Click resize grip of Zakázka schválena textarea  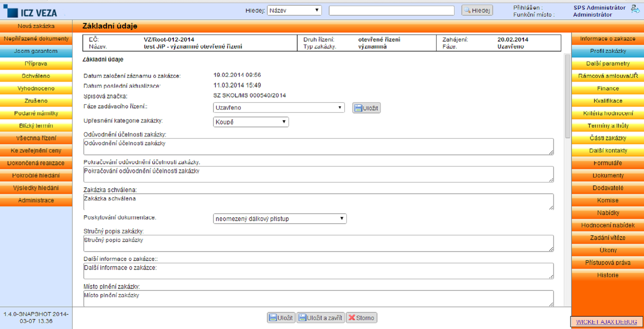click(551, 207)
